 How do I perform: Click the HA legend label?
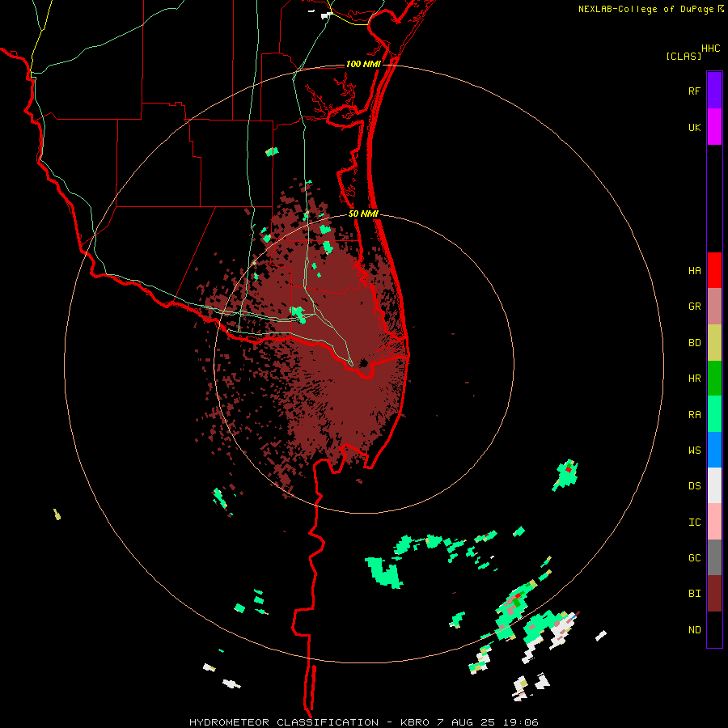pos(694,271)
